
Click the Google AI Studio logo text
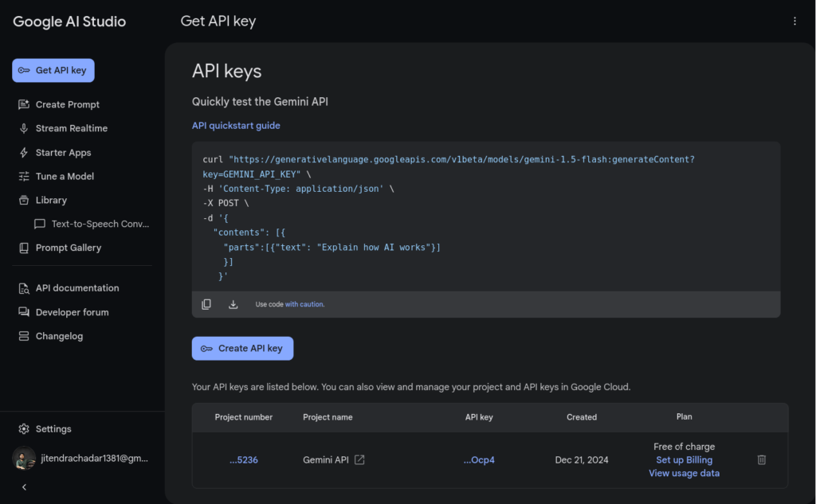click(x=69, y=21)
